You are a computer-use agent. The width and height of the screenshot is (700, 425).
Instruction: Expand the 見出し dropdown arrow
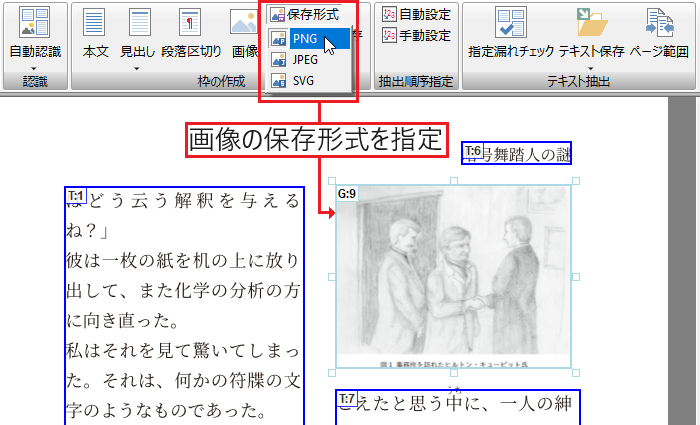click(138, 68)
